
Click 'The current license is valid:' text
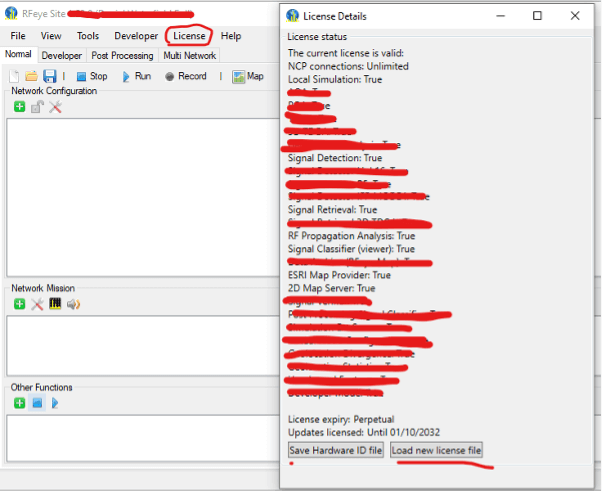point(346,53)
